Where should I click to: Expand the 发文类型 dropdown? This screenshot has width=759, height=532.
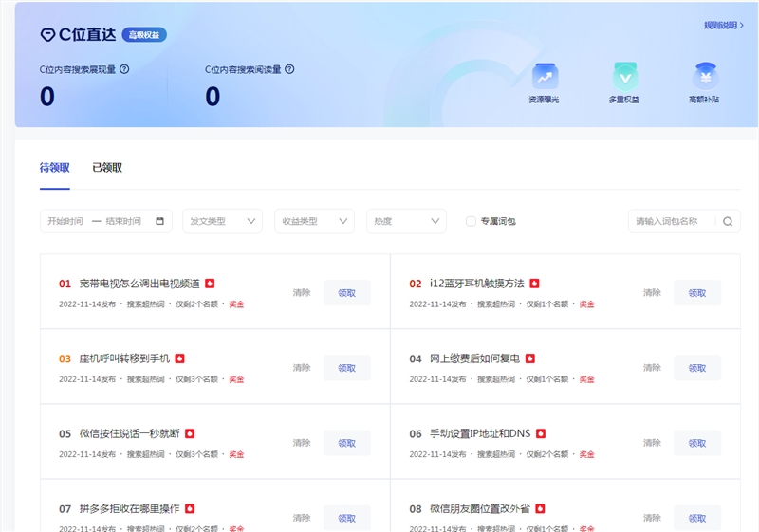pyautogui.click(x=222, y=221)
